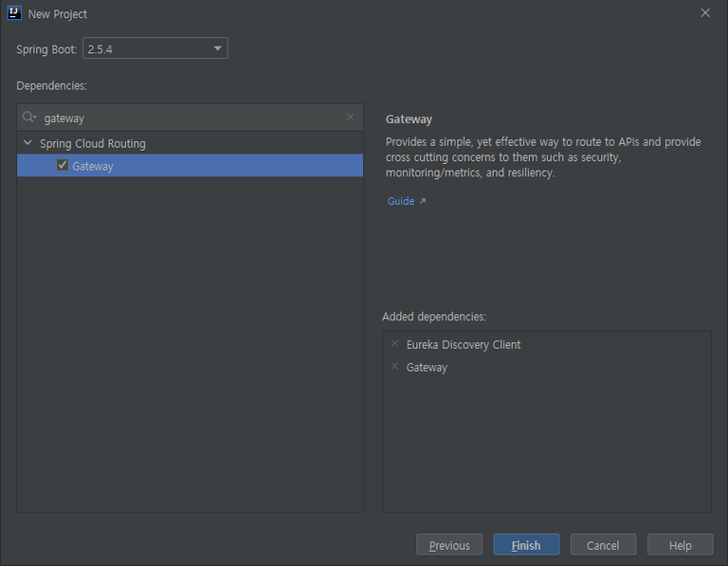The image size is (728, 566).
Task: Uncheck the Gateway dependency checkbox
Action: (63, 165)
